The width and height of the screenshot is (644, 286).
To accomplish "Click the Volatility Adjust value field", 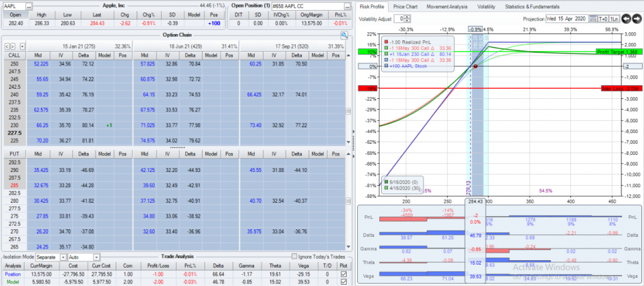I will [398, 18].
